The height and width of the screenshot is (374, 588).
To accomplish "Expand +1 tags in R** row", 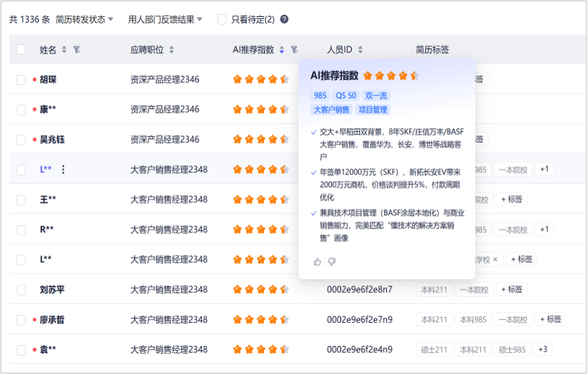I will 544,229.
